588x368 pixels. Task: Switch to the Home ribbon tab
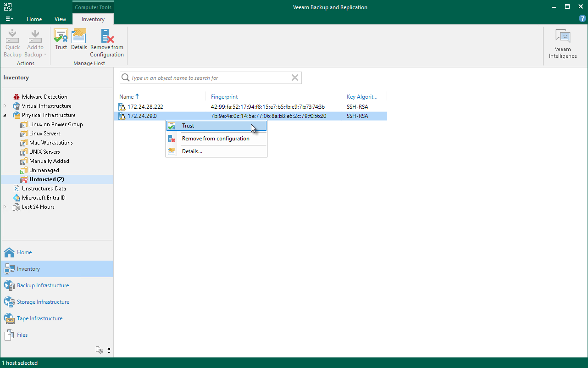tap(34, 19)
